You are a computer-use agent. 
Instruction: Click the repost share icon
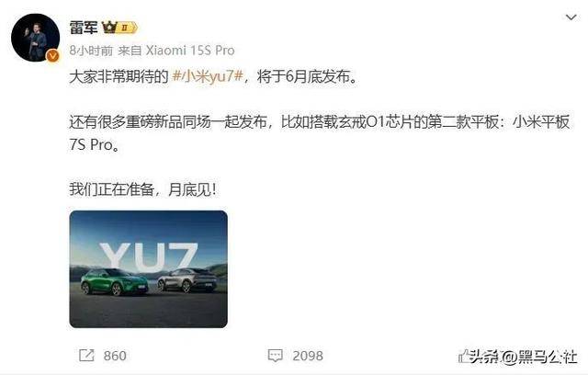coord(86,355)
